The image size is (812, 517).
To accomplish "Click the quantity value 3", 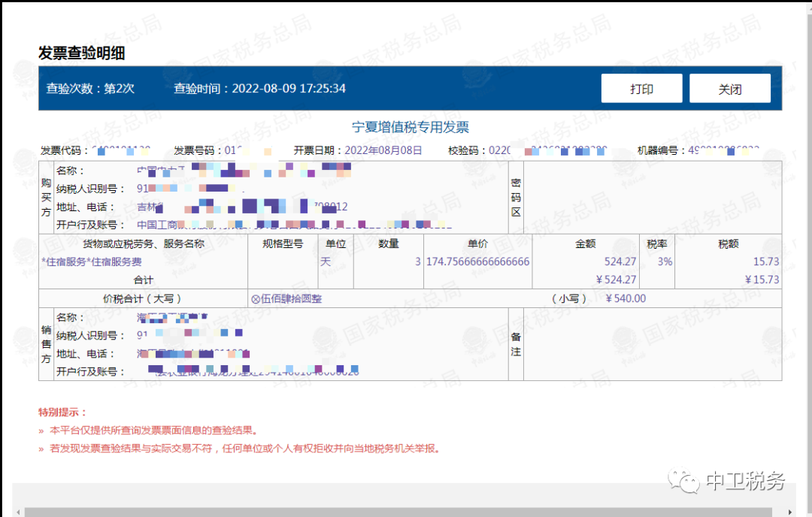I will click(418, 262).
